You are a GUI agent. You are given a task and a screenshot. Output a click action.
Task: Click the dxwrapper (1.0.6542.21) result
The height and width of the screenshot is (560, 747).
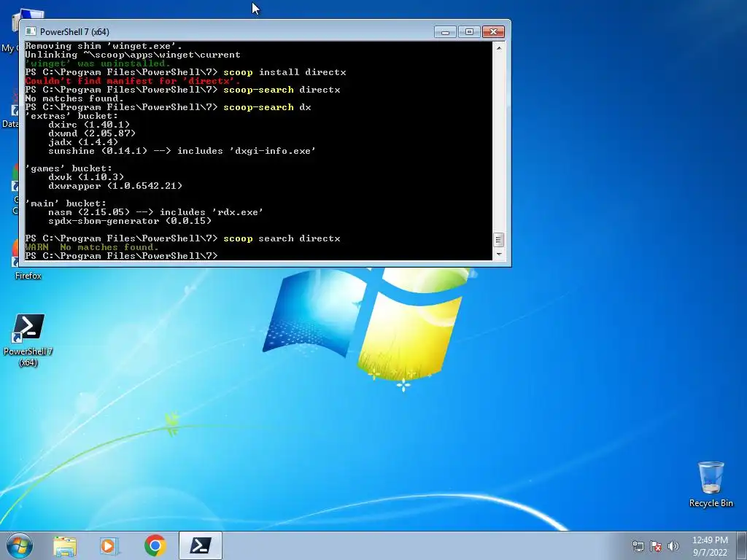pyautogui.click(x=115, y=186)
